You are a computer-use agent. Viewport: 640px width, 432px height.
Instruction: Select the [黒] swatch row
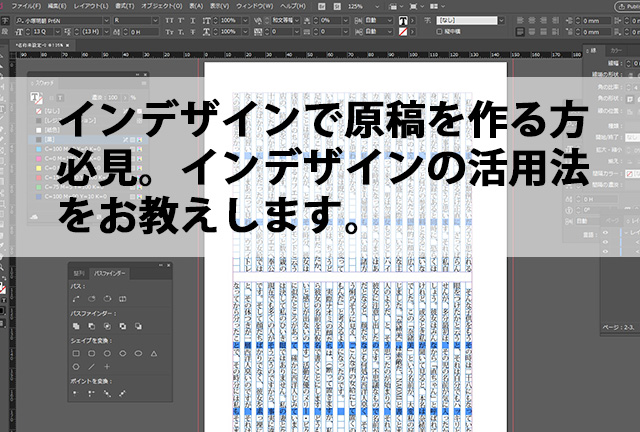(89, 140)
